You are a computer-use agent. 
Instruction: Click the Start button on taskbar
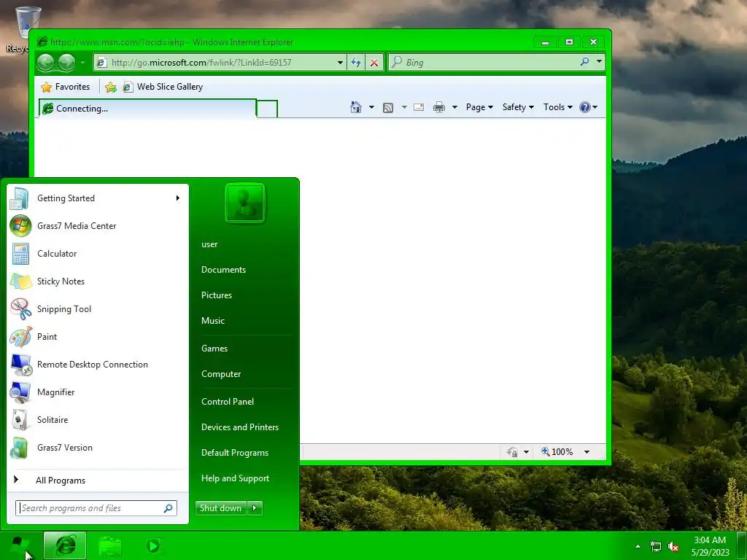[20, 545]
